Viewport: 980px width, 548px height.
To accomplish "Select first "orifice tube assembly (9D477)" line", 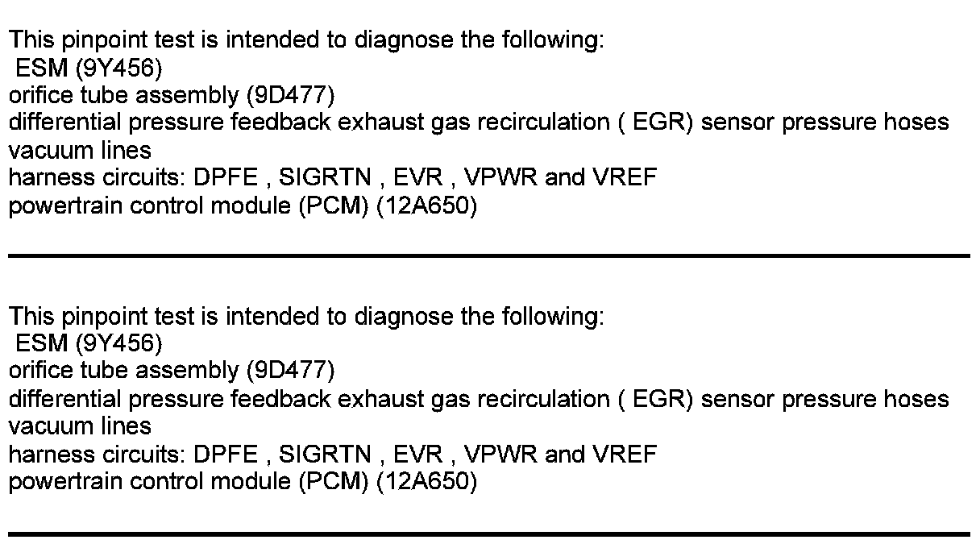I will coord(171,95).
